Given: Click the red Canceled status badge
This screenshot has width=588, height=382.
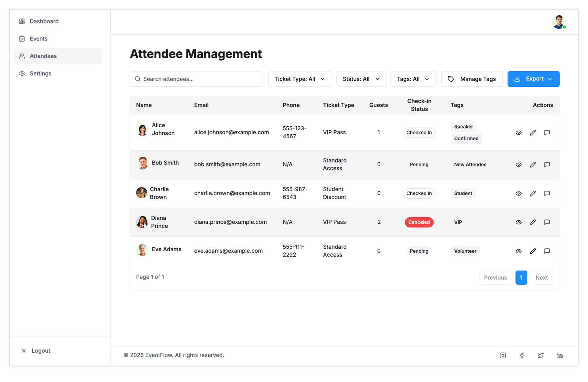Looking at the screenshot, I should (x=419, y=222).
